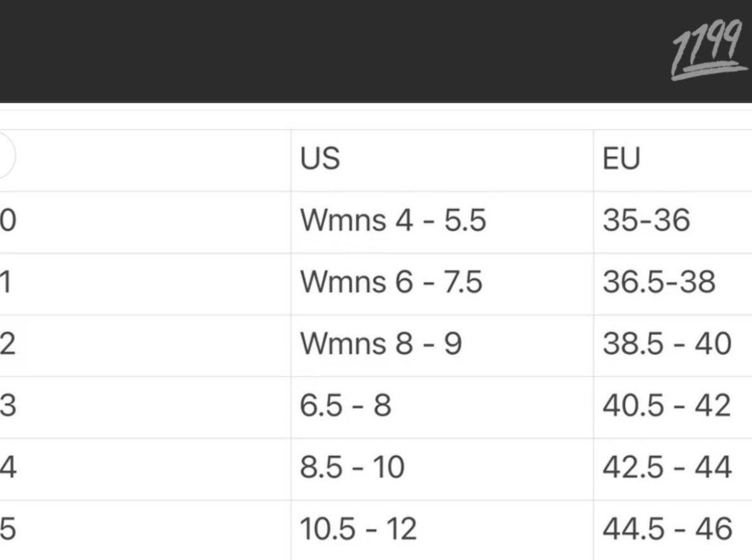Click the 44.5 - 46 EU cell

pyautogui.click(x=667, y=529)
